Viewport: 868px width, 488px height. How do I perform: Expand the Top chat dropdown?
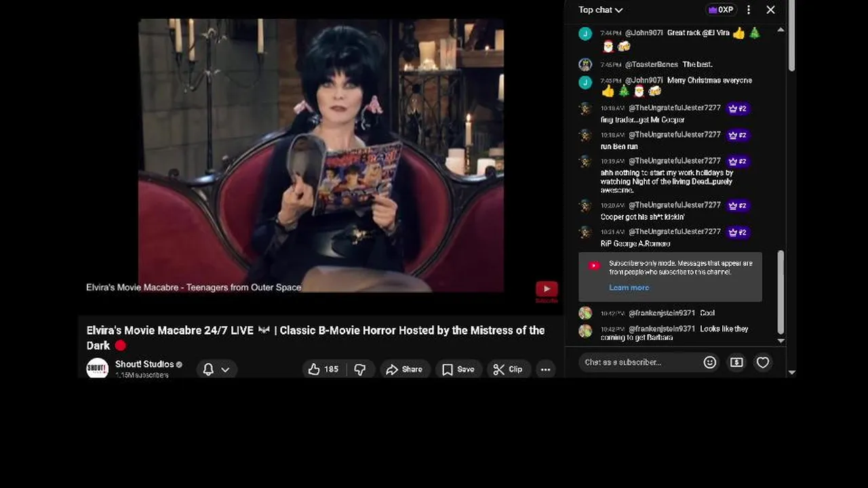pyautogui.click(x=600, y=9)
